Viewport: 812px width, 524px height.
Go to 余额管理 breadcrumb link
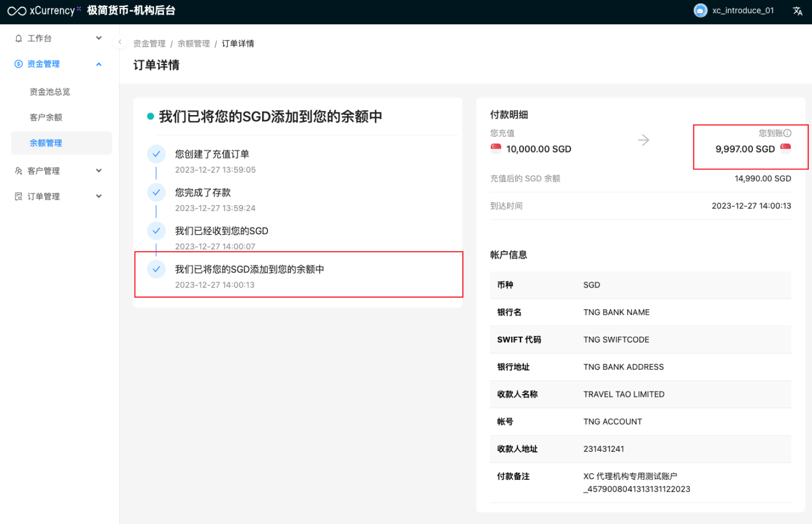pyautogui.click(x=194, y=43)
